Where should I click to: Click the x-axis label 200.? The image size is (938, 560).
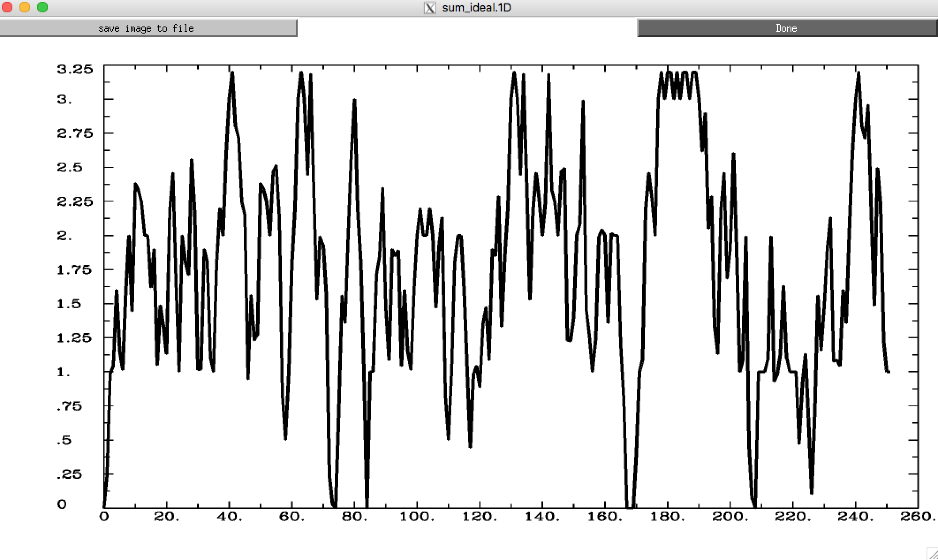coord(730,516)
